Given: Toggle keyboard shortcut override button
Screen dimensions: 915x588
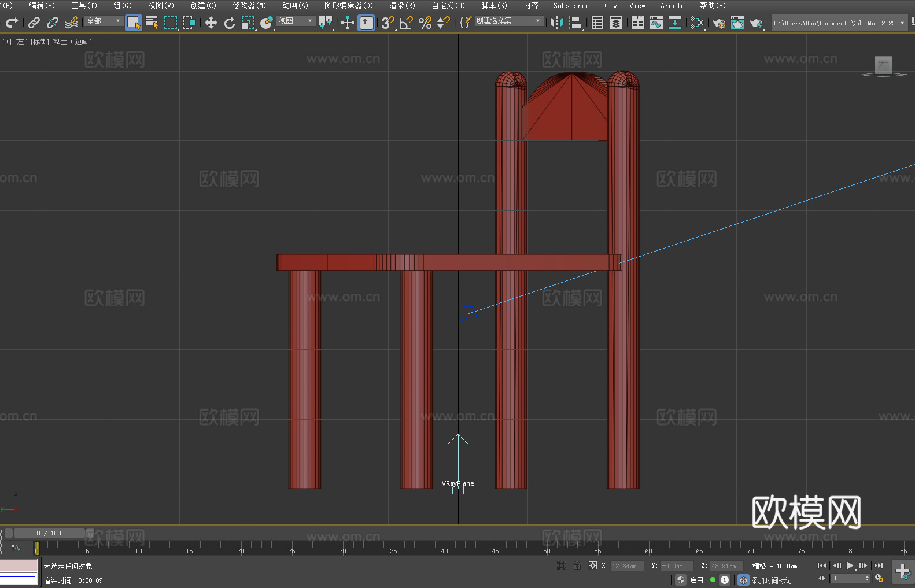Looking at the screenshot, I should click(x=366, y=23).
